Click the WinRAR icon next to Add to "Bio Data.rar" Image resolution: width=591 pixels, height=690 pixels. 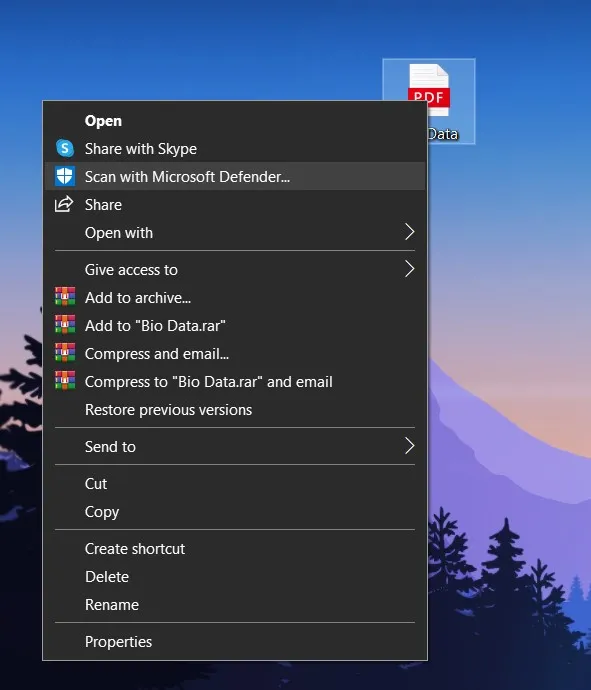[65, 325]
